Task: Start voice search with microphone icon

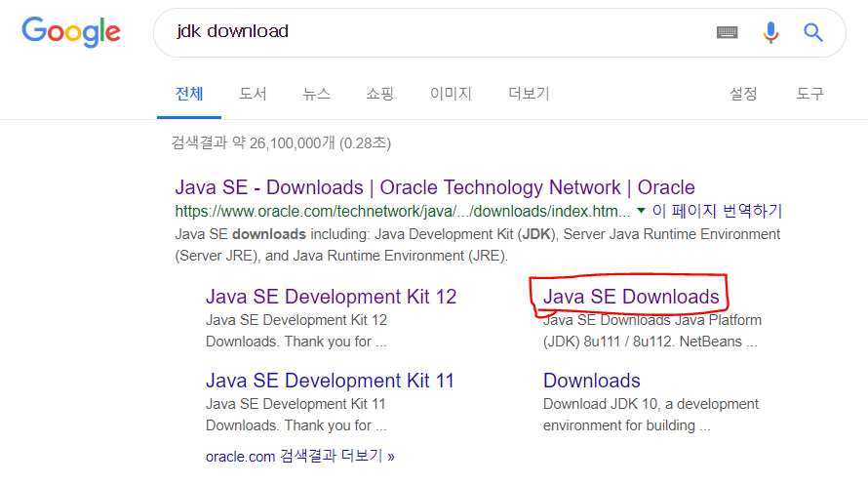Action: (770, 32)
